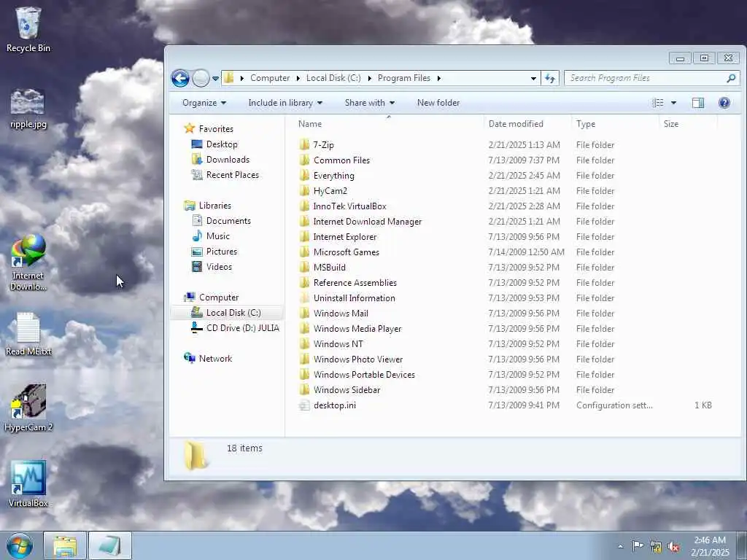Sort by the Date modified column header
747x560 pixels.
click(527, 124)
